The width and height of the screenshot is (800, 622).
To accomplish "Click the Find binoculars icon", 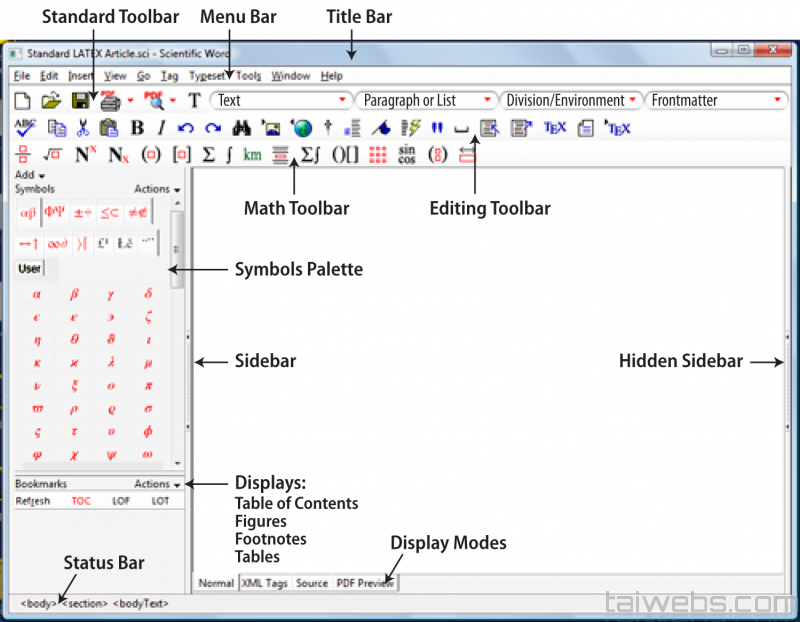I will pyautogui.click(x=241, y=128).
